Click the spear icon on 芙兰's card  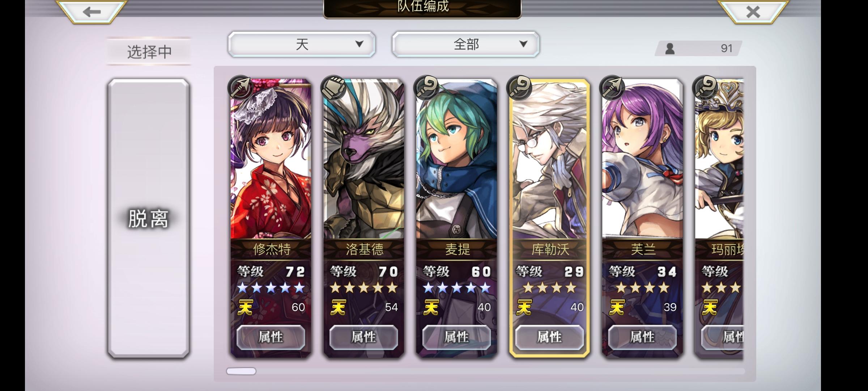(x=612, y=87)
